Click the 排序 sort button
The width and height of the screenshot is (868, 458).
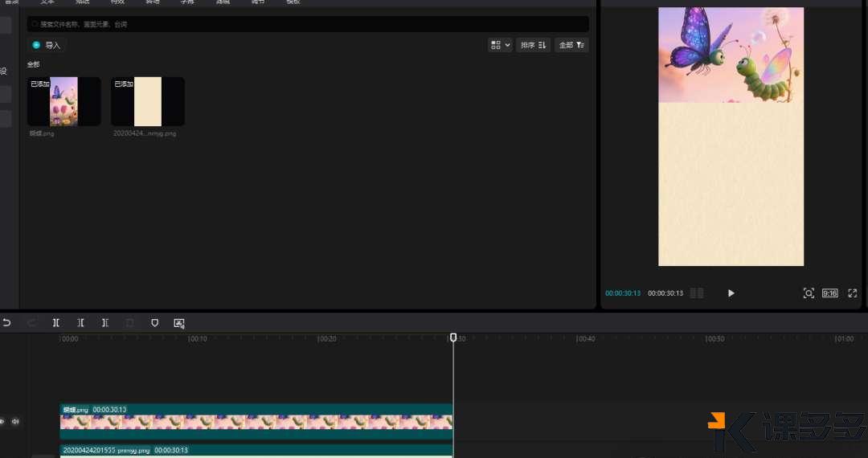(x=533, y=45)
